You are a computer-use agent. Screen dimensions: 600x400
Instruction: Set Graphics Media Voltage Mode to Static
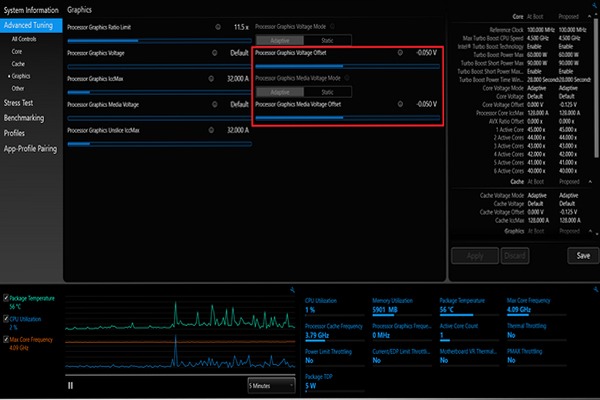[327, 92]
